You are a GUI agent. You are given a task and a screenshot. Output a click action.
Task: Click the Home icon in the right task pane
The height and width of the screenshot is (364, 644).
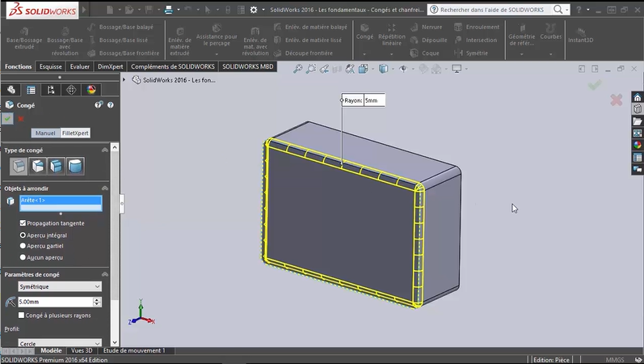tap(637, 98)
